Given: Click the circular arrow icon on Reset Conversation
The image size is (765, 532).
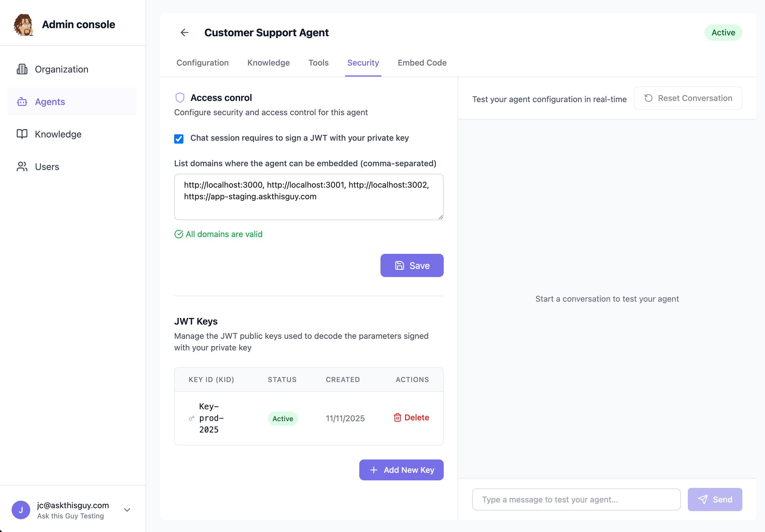Looking at the screenshot, I should 648,98.
